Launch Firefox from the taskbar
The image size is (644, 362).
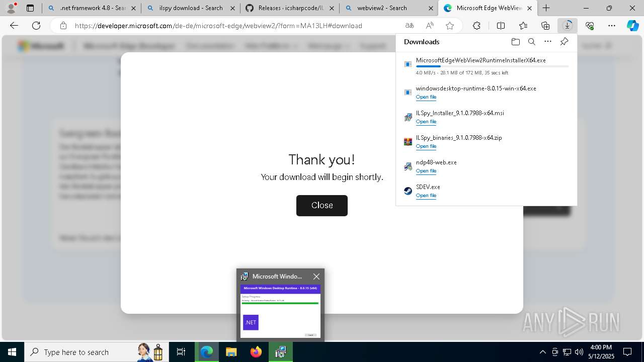[256, 352]
